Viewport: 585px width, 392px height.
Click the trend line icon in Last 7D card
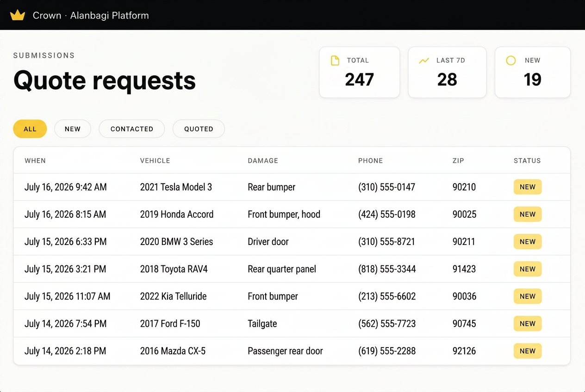424,61
